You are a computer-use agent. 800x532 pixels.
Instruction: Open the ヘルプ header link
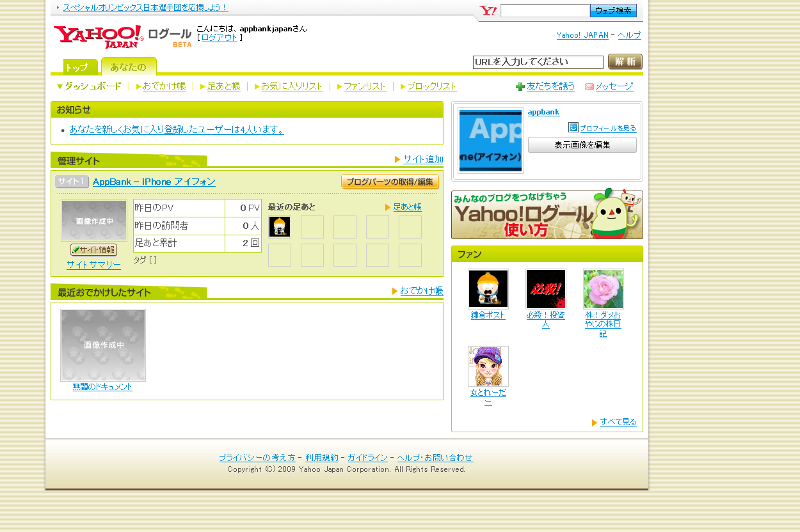click(x=630, y=35)
